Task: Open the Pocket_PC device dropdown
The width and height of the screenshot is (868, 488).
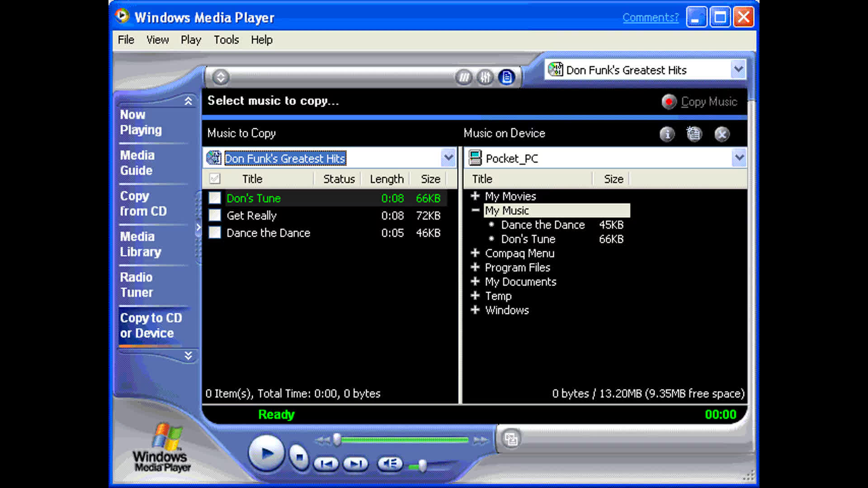Action: [x=739, y=158]
